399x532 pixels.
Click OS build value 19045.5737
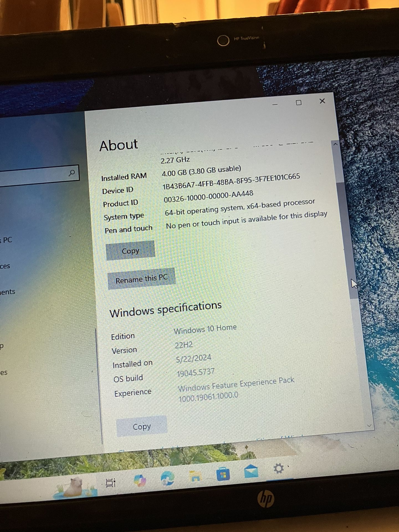pos(196,373)
